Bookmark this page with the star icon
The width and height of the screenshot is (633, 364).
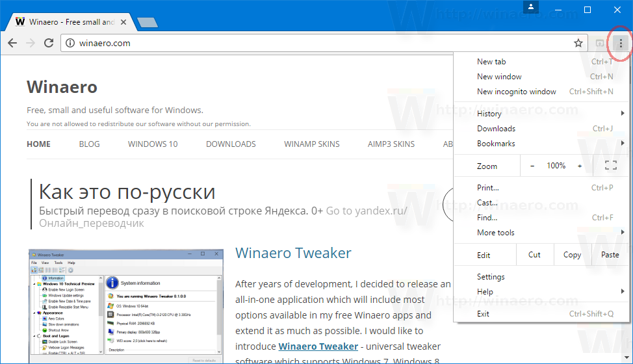pyautogui.click(x=578, y=43)
